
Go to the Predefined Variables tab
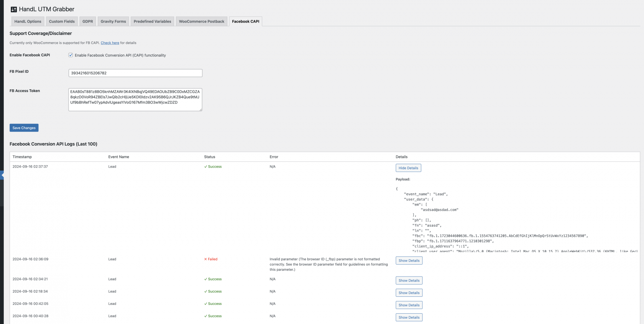[153, 21]
